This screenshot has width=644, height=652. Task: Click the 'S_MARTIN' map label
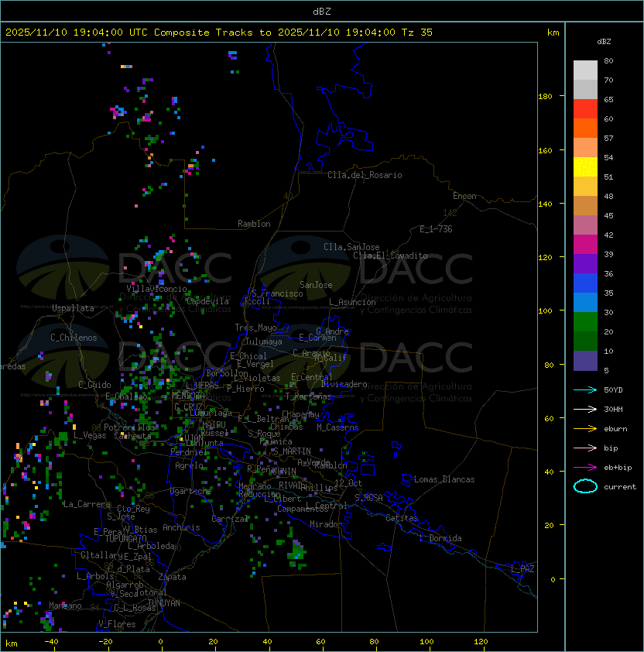[292, 451]
